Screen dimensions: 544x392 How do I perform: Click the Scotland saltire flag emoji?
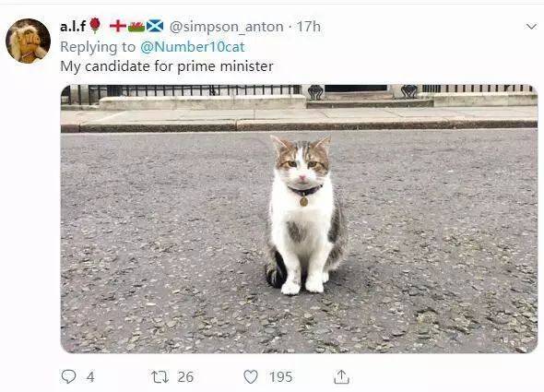pos(155,26)
